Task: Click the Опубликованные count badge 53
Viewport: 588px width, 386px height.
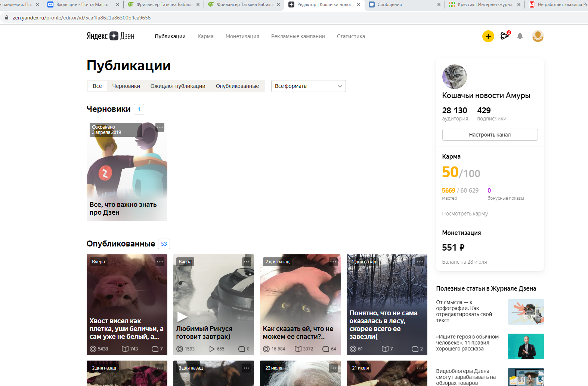Action: click(x=164, y=244)
